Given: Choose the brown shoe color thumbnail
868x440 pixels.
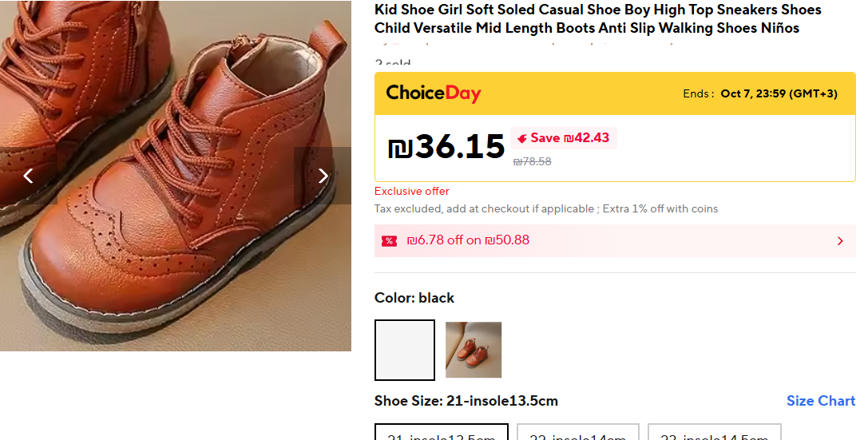Looking at the screenshot, I should (x=474, y=350).
